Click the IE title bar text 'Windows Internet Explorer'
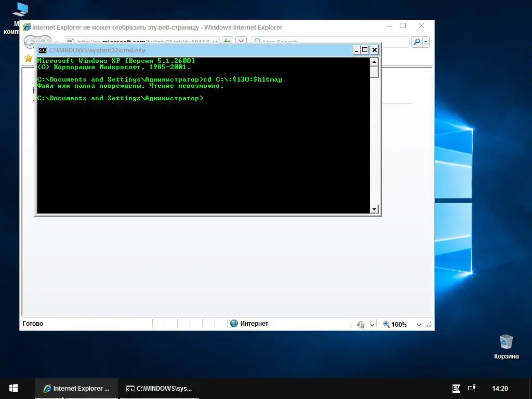The image size is (532, 399). pos(243,27)
